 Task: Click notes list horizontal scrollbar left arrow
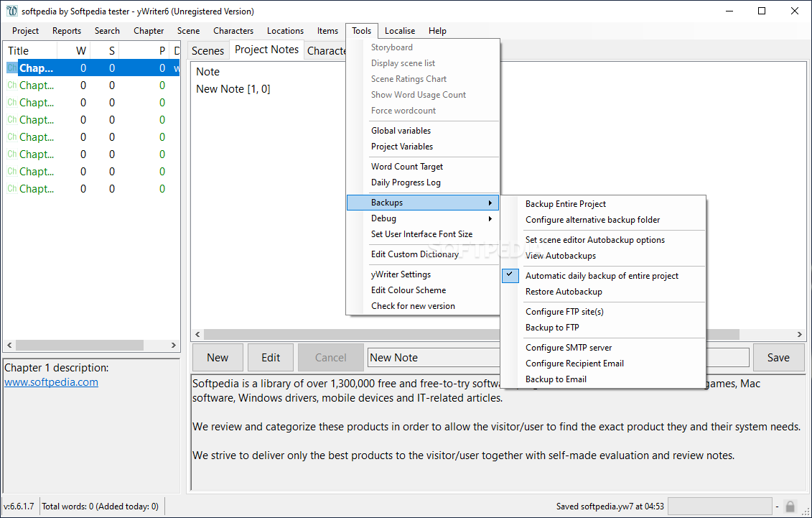coord(197,335)
